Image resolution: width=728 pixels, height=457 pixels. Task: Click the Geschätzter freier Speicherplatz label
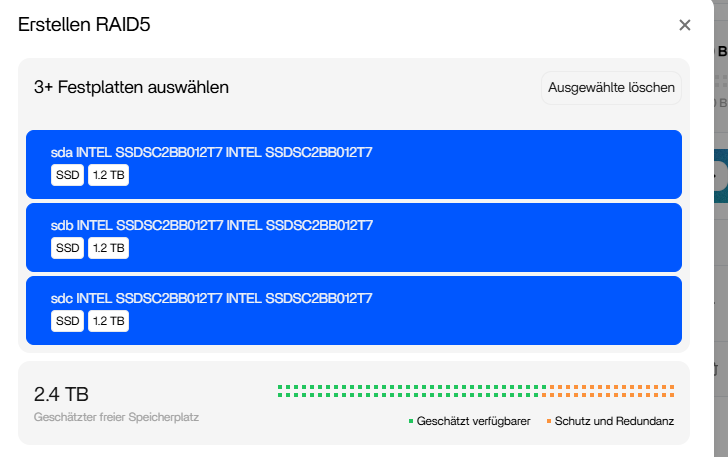point(116,417)
